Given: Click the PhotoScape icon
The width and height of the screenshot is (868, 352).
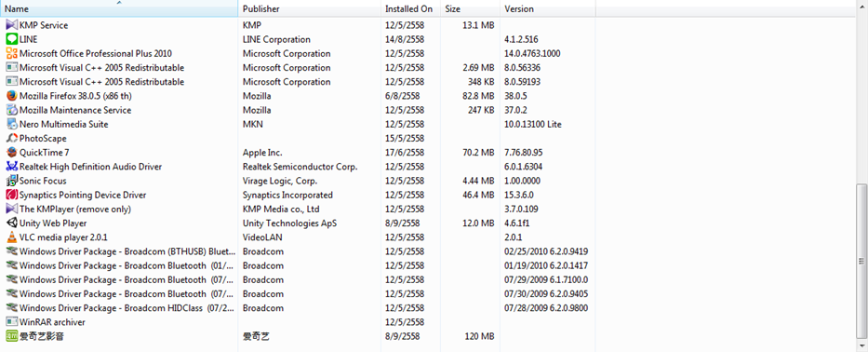Looking at the screenshot, I should pyautogui.click(x=11, y=139).
